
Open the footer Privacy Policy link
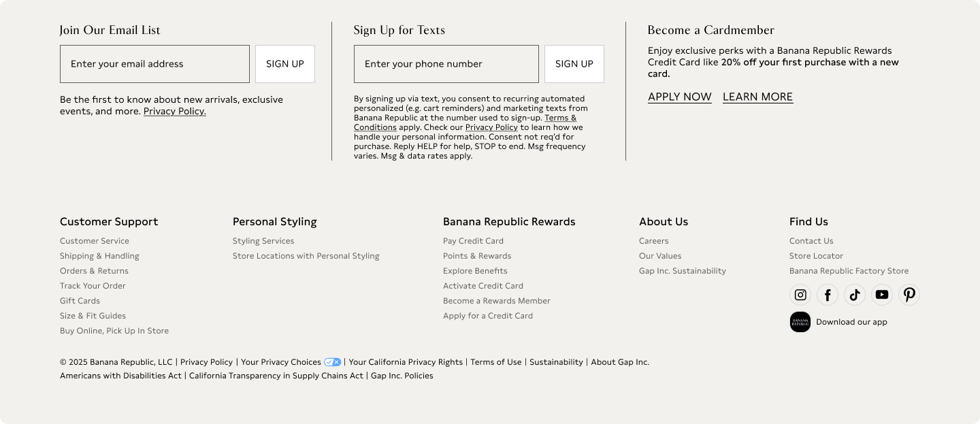click(x=206, y=362)
